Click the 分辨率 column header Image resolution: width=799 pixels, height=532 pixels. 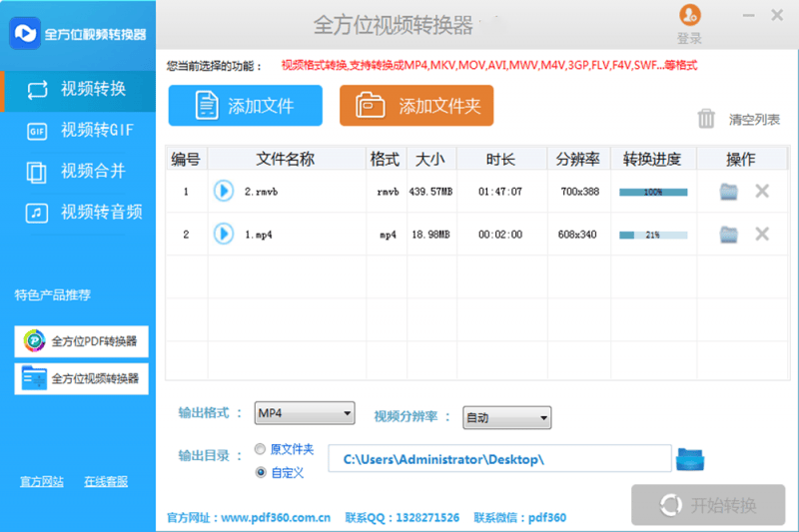(578, 160)
